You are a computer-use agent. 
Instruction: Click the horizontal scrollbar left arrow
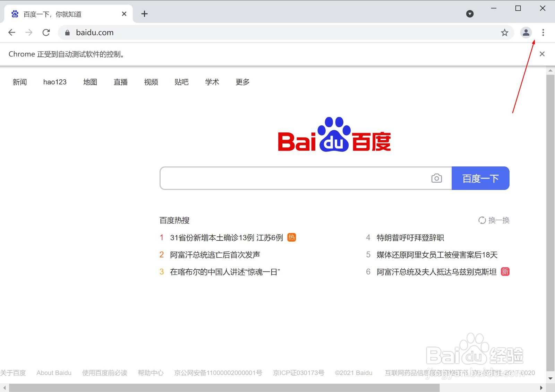(x=4, y=388)
